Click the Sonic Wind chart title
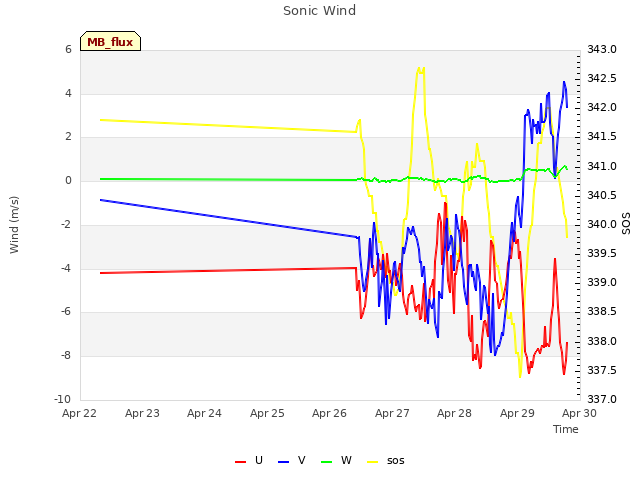 point(320,11)
